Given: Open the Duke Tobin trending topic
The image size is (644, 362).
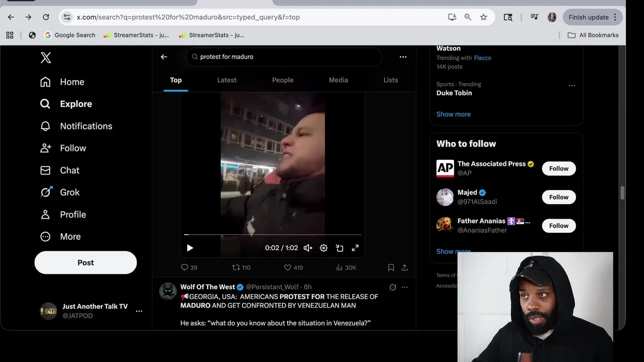Looking at the screenshot, I should (x=454, y=93).
